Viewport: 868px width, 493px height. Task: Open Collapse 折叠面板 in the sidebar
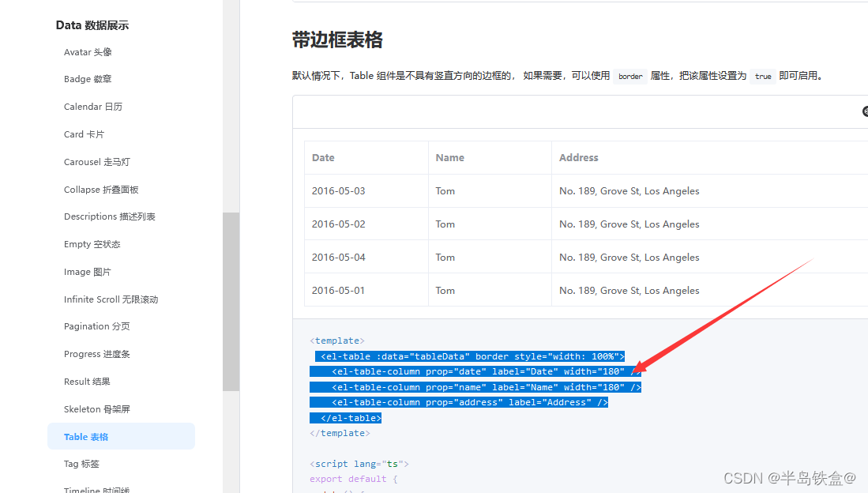(101, 190)
